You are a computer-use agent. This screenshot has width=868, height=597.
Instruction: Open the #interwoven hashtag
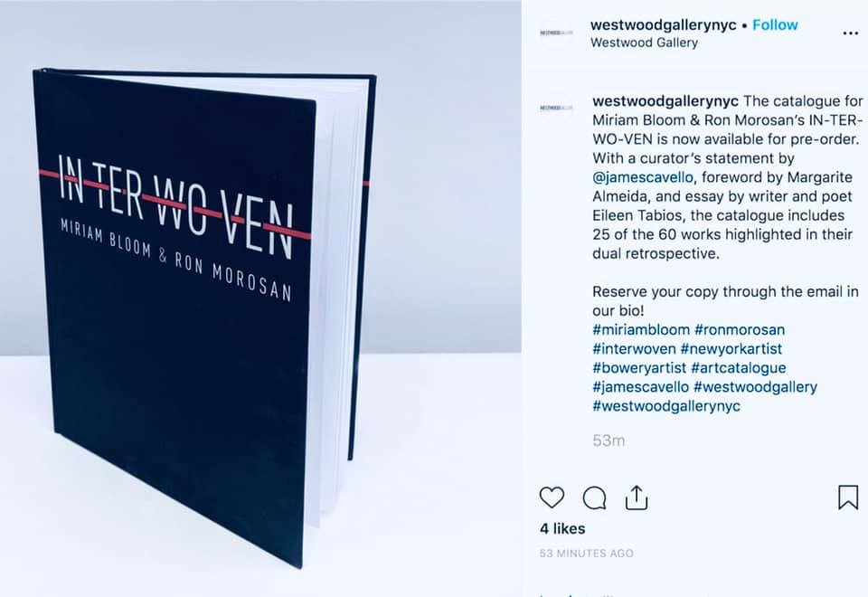[634, 349]
